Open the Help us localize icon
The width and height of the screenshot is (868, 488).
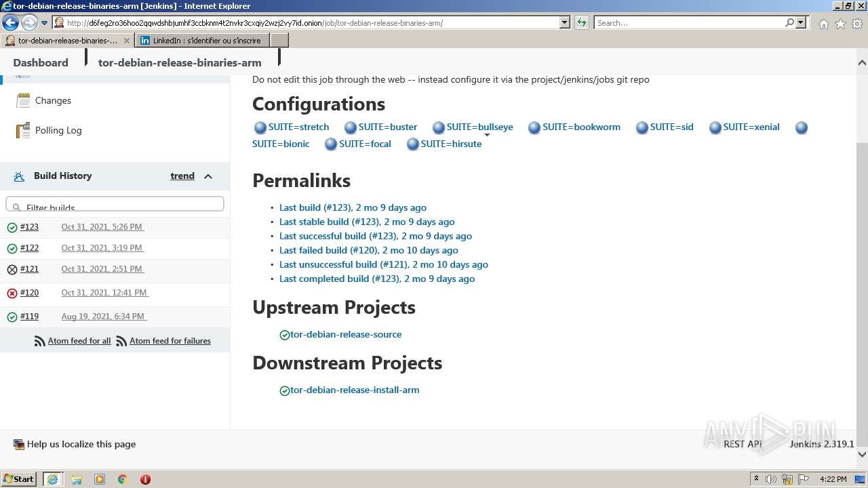tap(19, 445)
